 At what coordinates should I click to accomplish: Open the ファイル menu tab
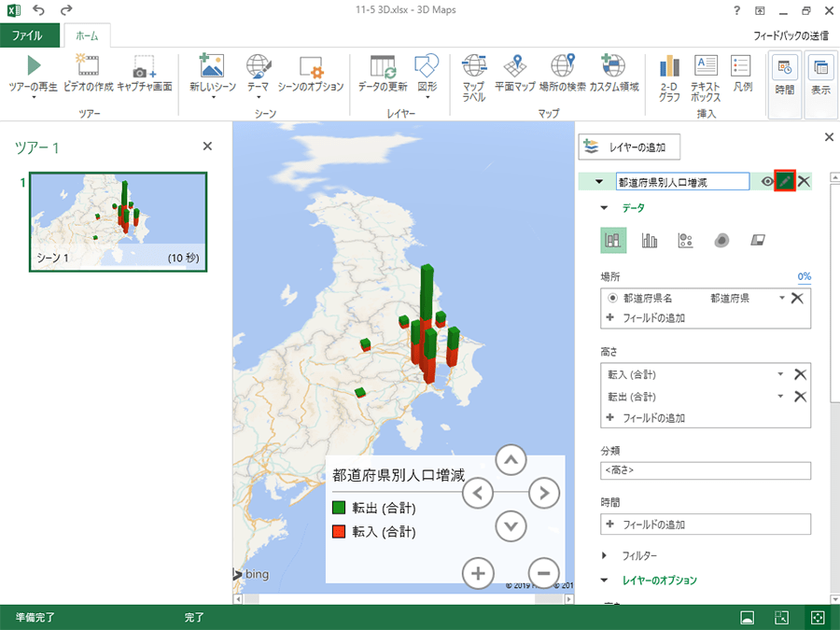click(x=27, y=37)
